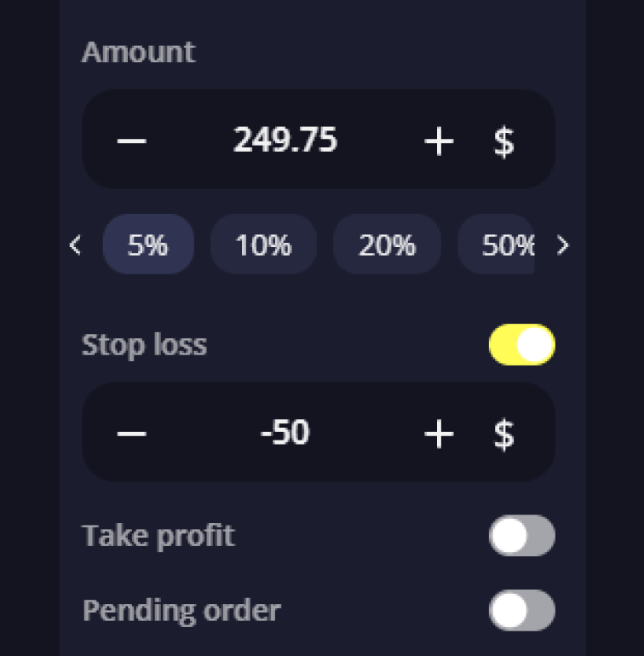Click the dollar sign beside Amount
The height and width of the screenshot is (656, 644).
pos(503,140)
